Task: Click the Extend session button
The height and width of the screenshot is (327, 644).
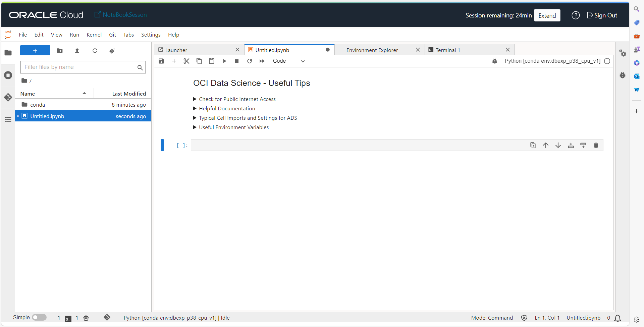Action: (x=547, y=15)
